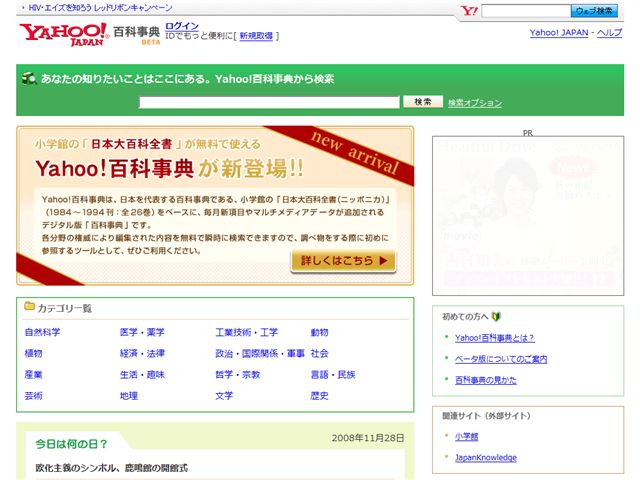Screen dimensions: 640x480
Task: Select 医学・薬学 category
Action: (142, 332)
